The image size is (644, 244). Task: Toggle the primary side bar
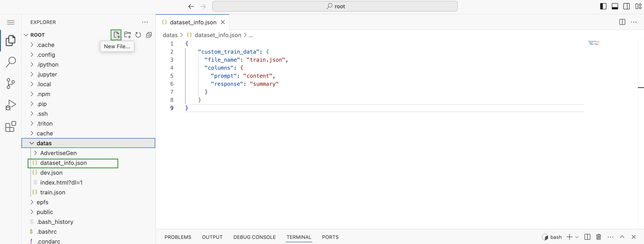(x=603, y=6)
